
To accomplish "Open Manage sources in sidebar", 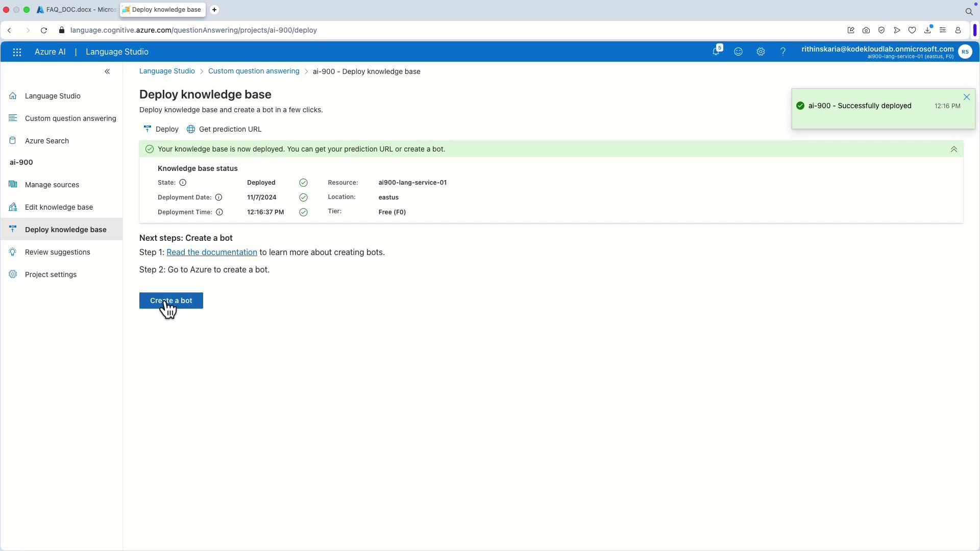I will (52, 185).
